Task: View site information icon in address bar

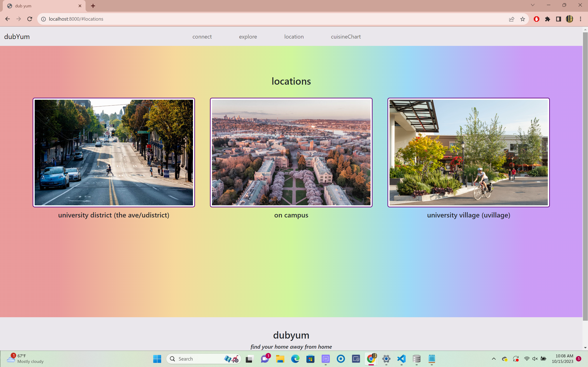Action: coord(43,19)
